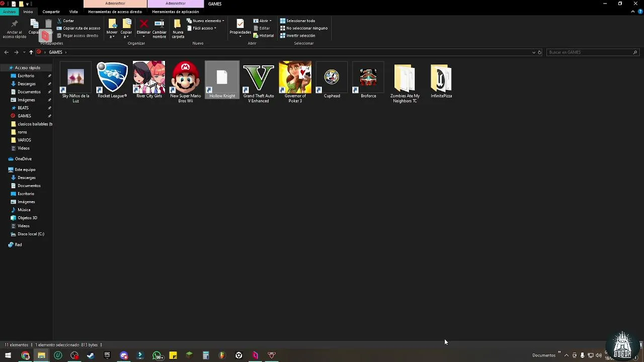Open Chrome from the taskbar

[25, 355]
